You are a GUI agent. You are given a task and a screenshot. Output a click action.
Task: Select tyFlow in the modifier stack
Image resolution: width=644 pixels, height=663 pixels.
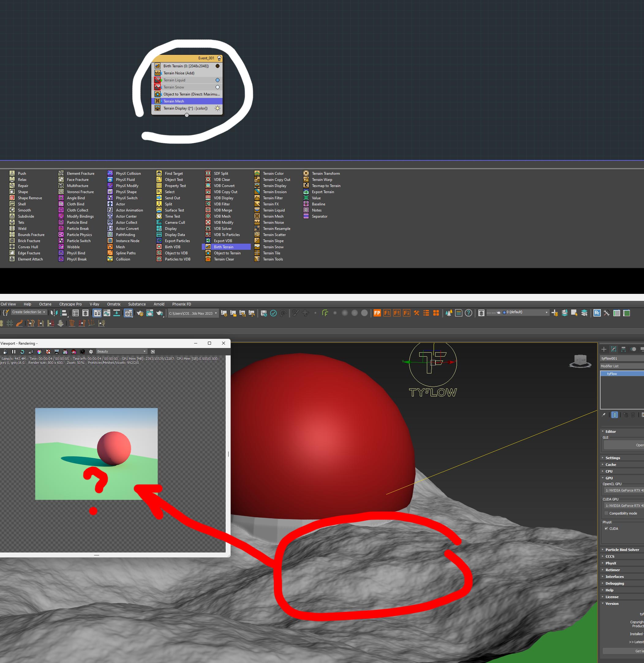(612, 374)
